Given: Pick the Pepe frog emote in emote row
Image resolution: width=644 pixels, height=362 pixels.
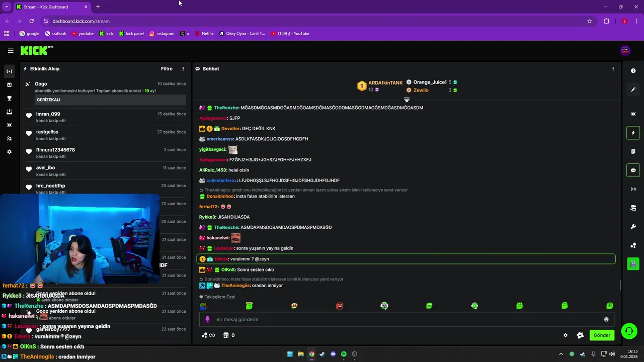Looking at the screenshot, I should (203, 306).
